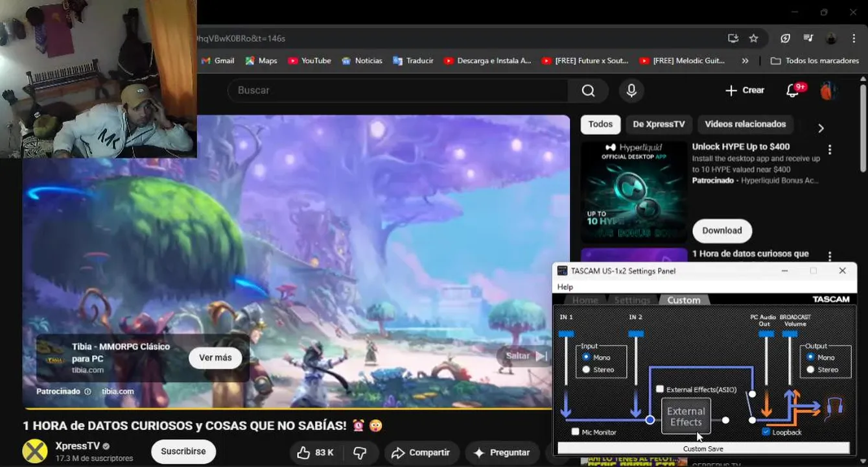Open options for 1 Hora de datos video

tap(829, 257)
